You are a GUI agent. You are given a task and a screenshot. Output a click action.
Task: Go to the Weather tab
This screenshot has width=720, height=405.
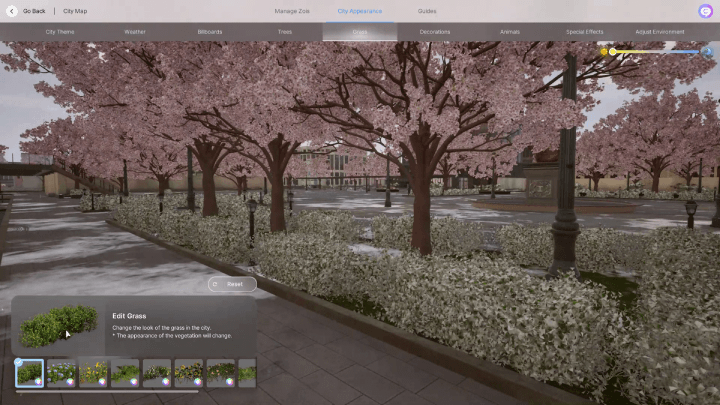[x=135, y=32]
